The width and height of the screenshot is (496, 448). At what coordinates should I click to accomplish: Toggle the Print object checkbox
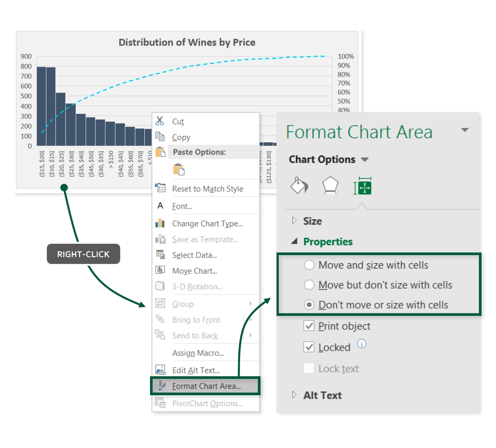point(309,326)
